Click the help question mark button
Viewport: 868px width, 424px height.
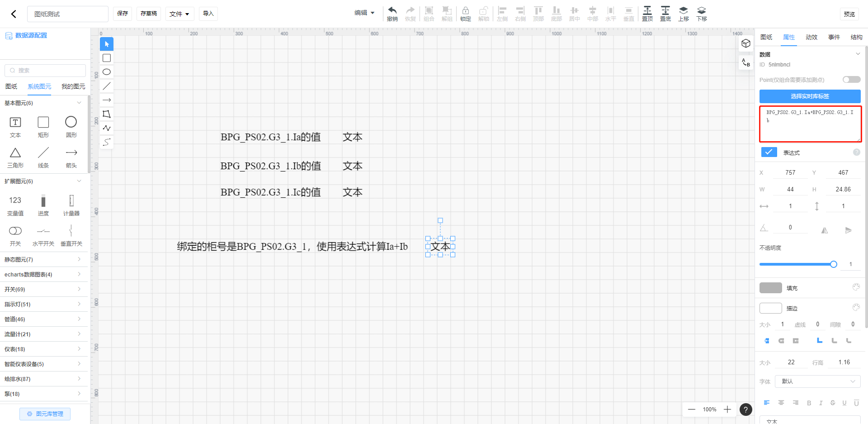coord(746,410)
